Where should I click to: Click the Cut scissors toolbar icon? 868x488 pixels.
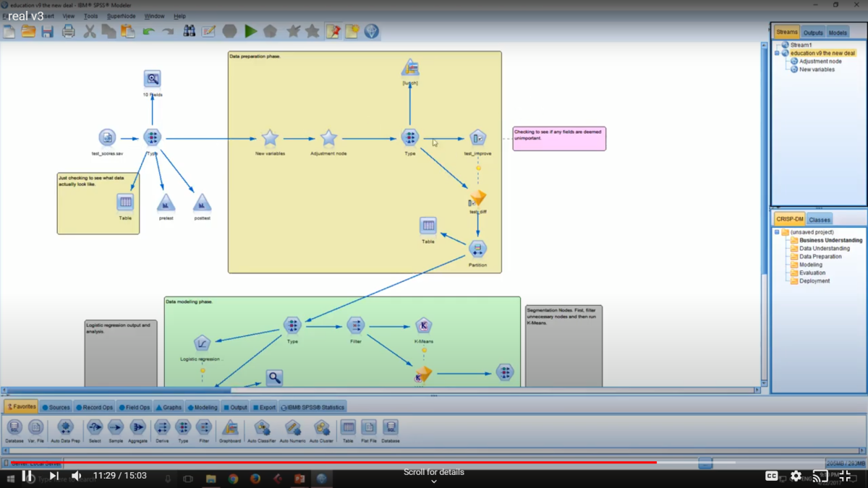click(x=90, y=31)
